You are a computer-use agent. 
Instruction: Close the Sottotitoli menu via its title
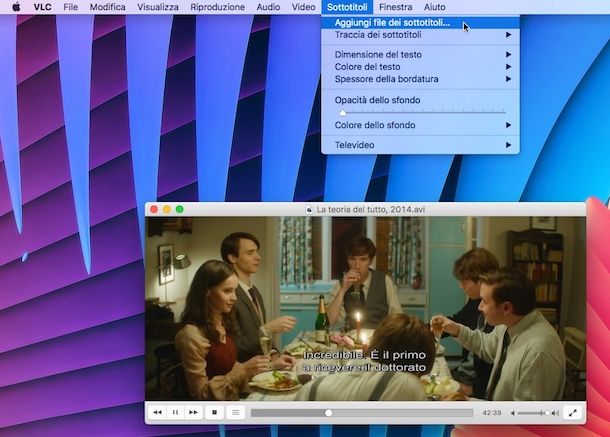click(x=347, y=7)
